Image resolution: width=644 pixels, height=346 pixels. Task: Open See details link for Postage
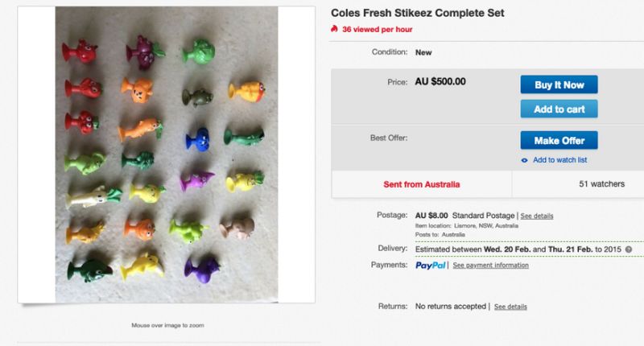click(537, 216)
